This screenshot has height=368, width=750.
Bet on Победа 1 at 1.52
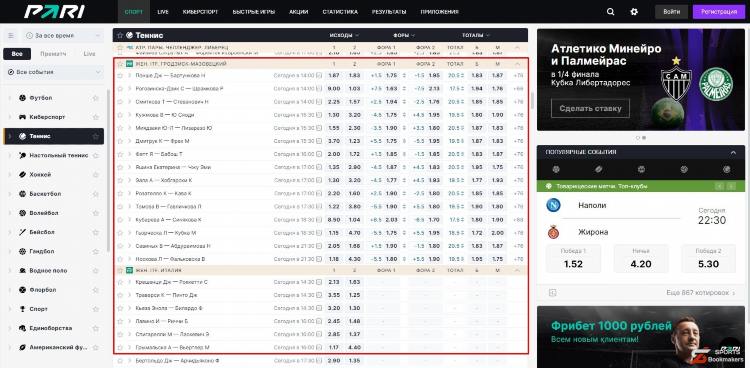573,259
